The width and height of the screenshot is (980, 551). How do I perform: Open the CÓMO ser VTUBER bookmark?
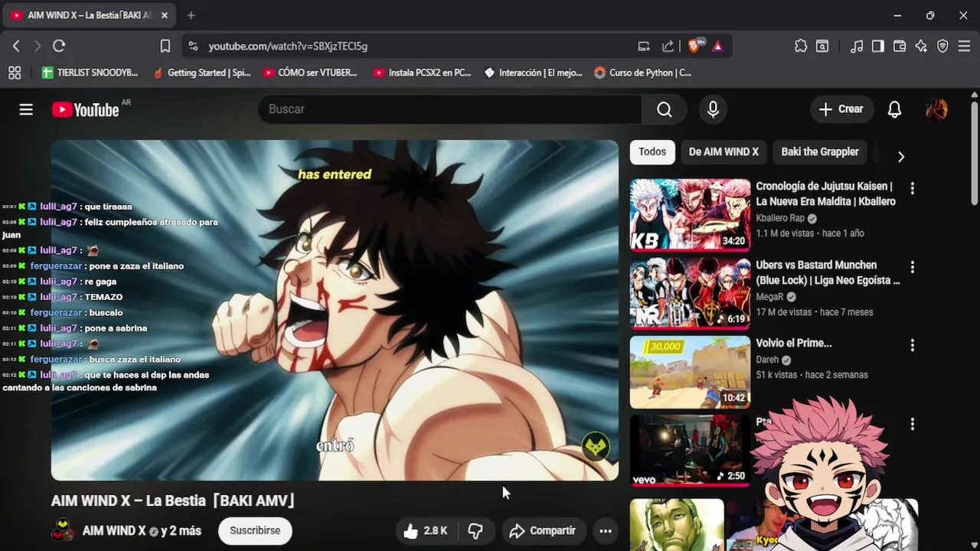click(x=310, y=73)
